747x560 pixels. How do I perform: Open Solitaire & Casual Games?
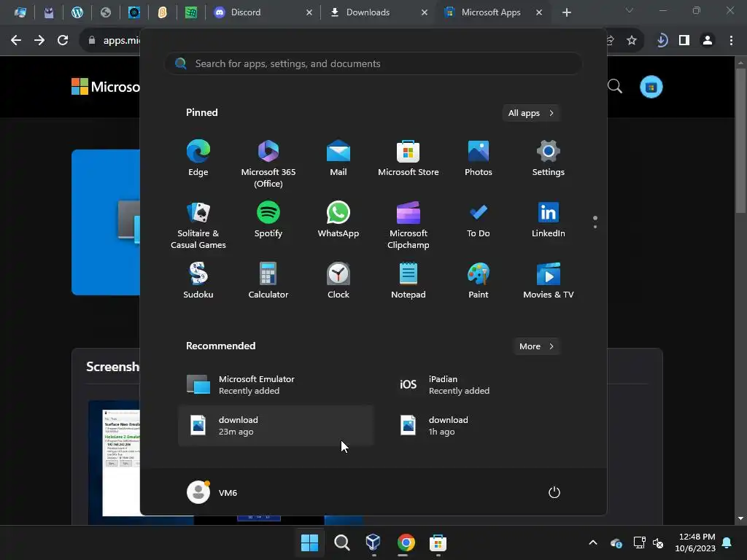tap(198, 225)
